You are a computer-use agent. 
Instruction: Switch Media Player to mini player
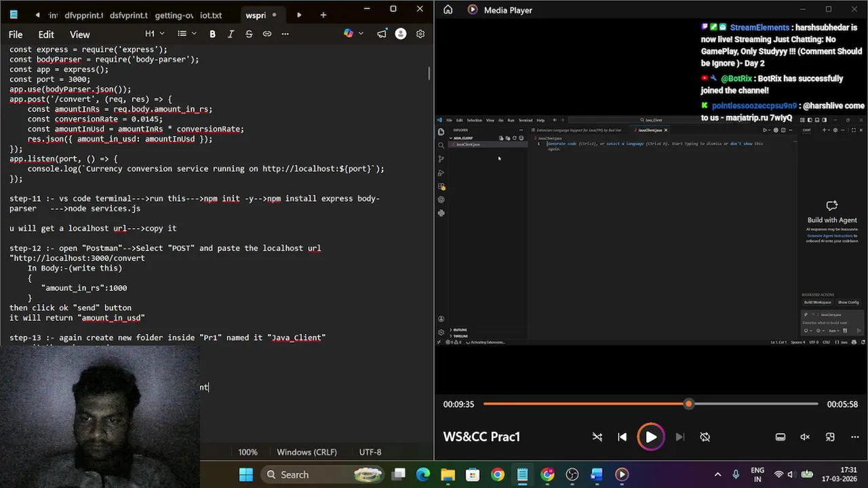[830, 437]
